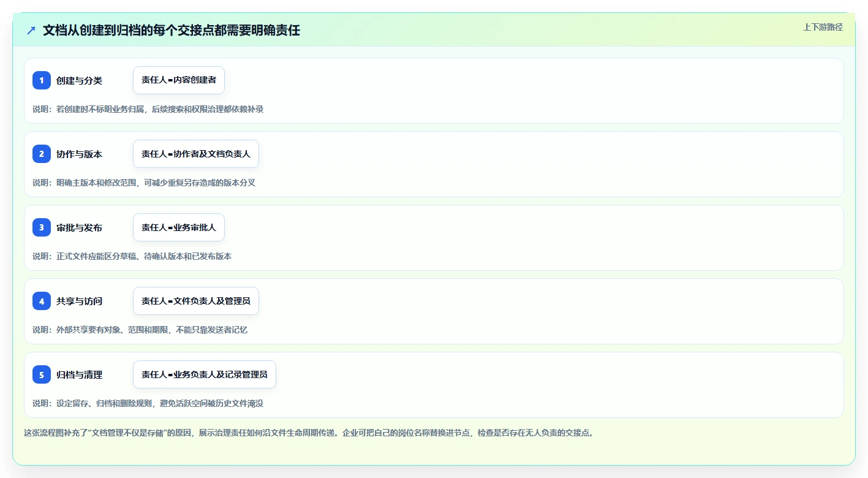Click the 责任人=协作者及文档负责人 chip
This screenshot has height=478, width=868.
(196, 154)
